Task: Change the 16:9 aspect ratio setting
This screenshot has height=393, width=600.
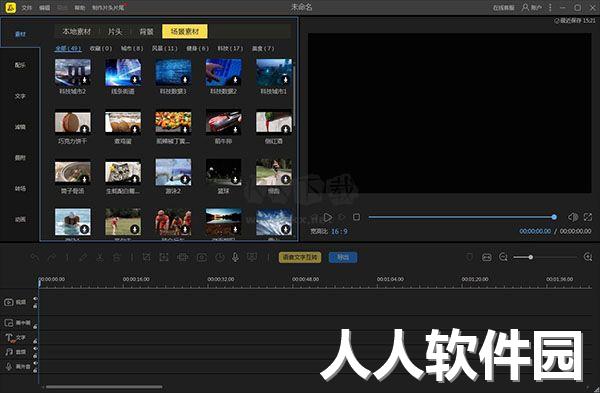Action: pos(339,232)
